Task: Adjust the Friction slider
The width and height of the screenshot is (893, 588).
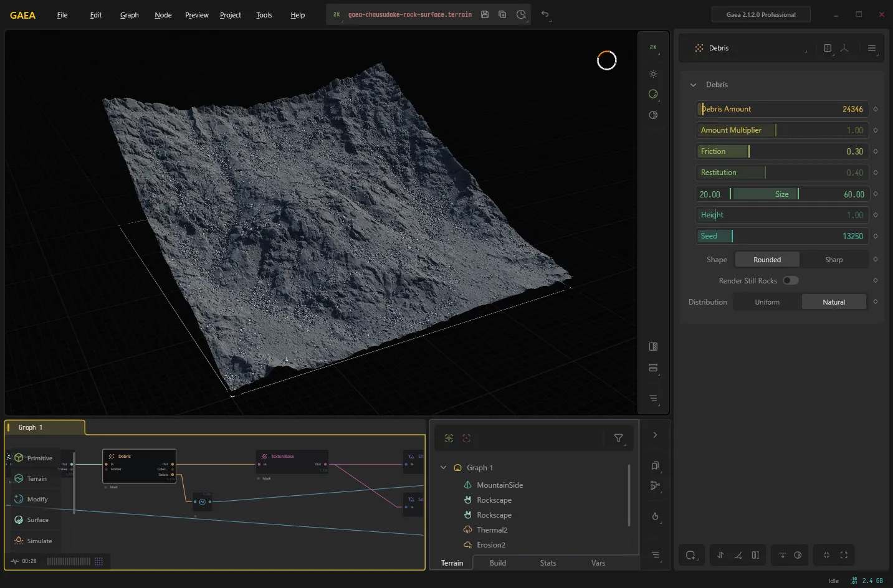Action: [782, 151]
